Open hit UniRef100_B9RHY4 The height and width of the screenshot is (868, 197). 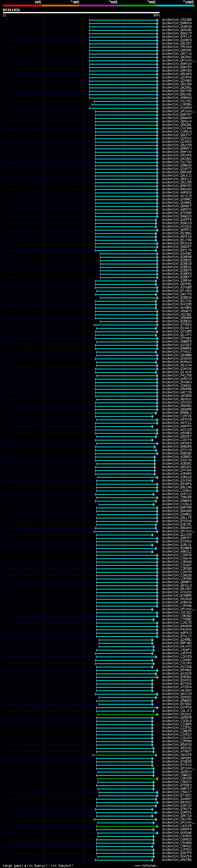pos(176,23)
